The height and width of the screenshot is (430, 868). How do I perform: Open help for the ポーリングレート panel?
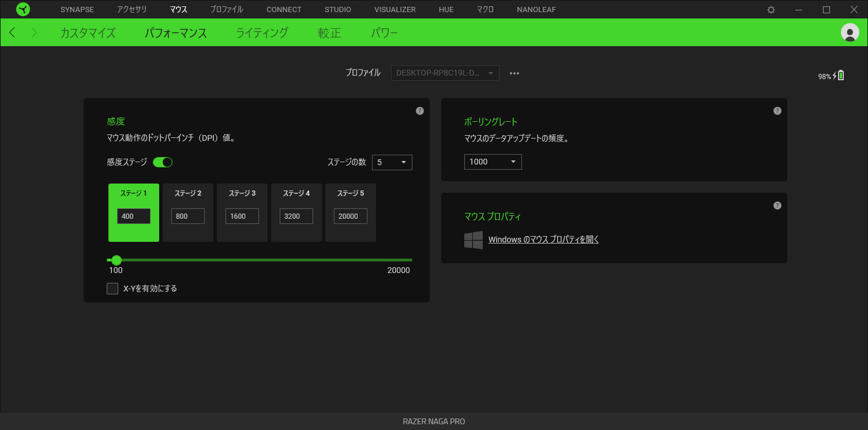(777, 111)
